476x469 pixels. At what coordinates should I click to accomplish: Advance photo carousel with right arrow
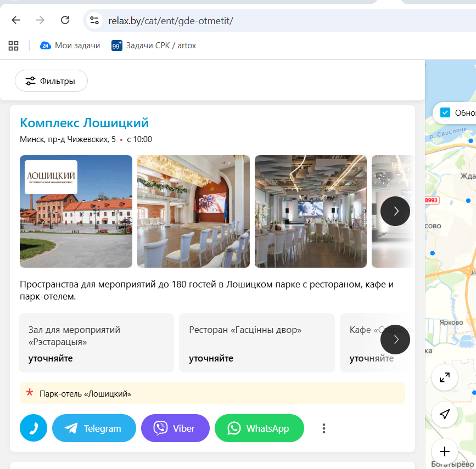(395, 211)
